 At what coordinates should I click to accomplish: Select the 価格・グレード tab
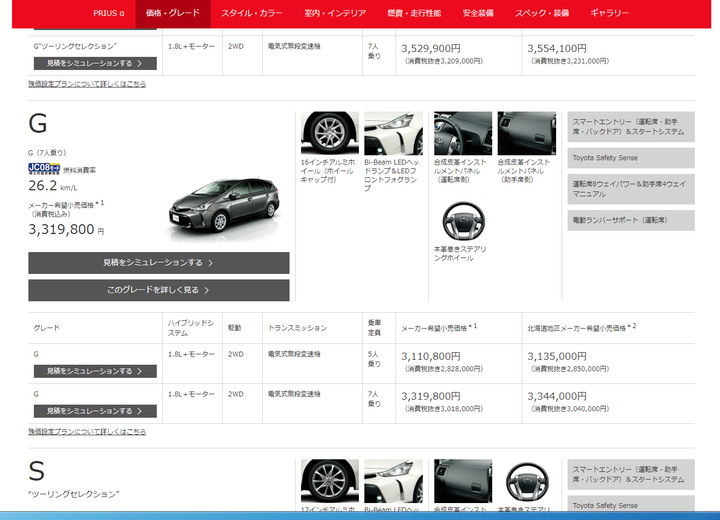tap(173, 13)
